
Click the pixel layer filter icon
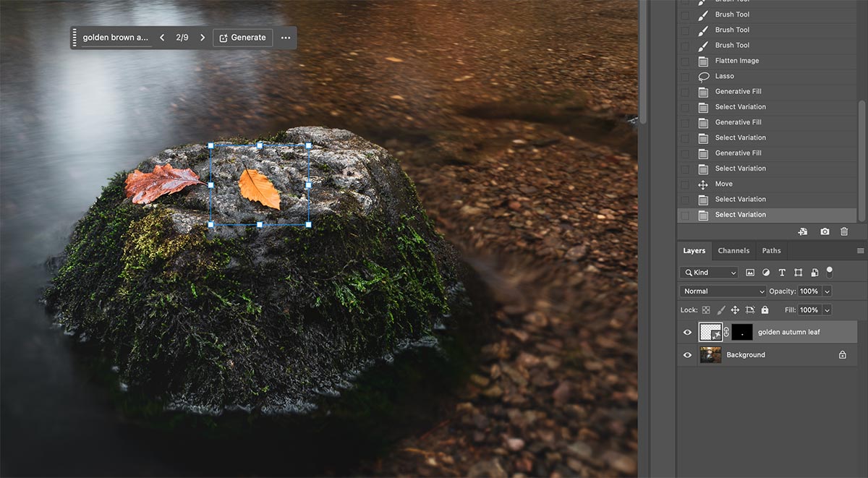[x=750, y=273]
